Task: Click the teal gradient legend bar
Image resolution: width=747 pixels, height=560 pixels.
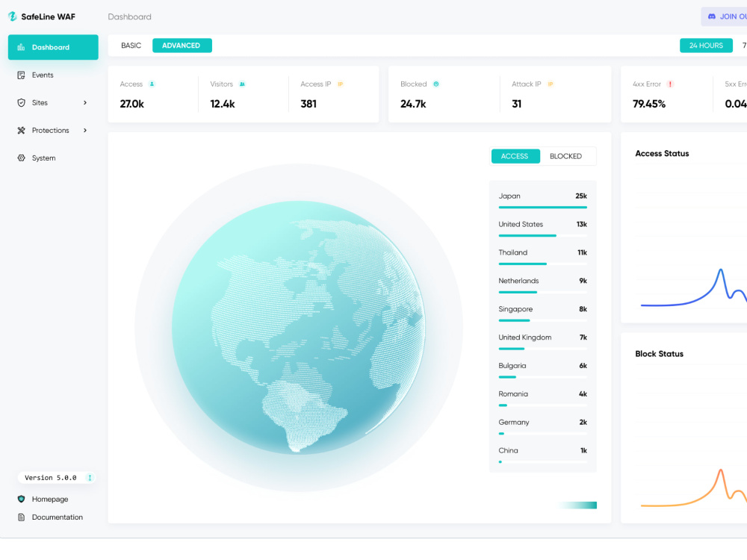Action: click(x=577, y=505)
